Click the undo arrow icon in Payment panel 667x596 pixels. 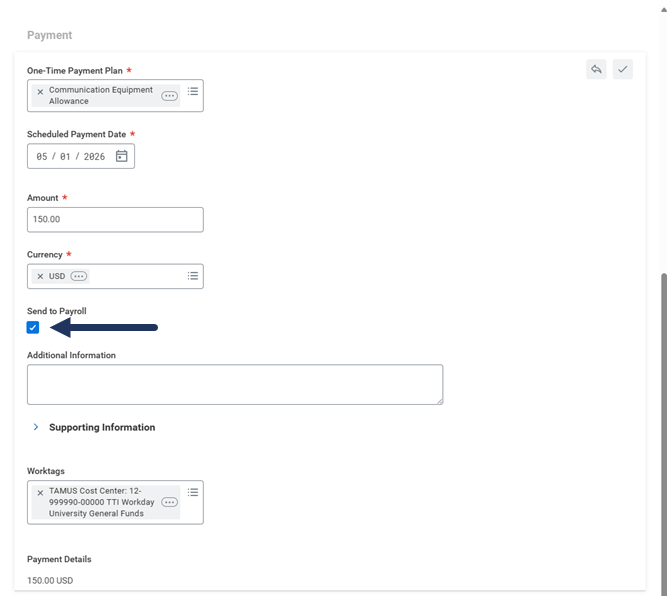pyautogui.click(x=596, y=69)
